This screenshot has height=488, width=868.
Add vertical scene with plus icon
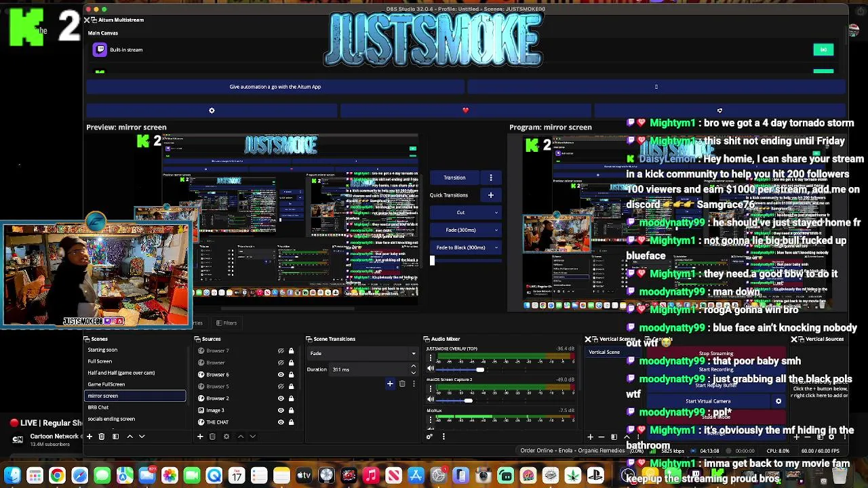click(x=590, y=437)
